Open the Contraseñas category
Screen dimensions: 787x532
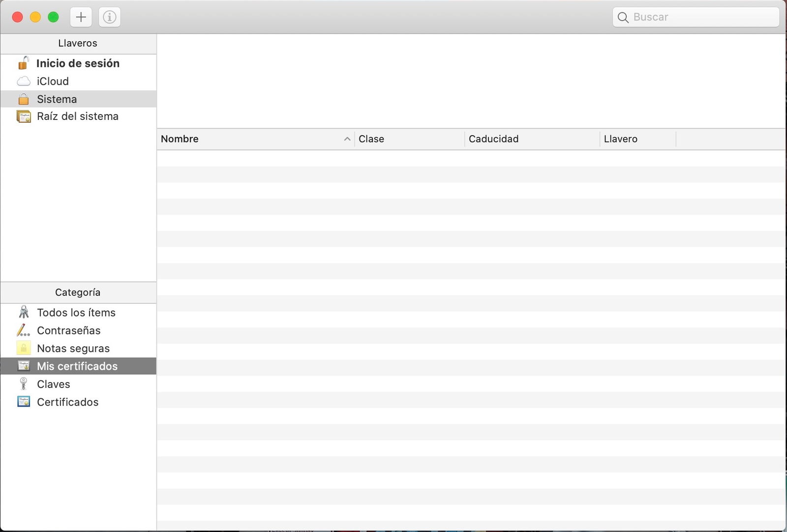tap(78, 330)
